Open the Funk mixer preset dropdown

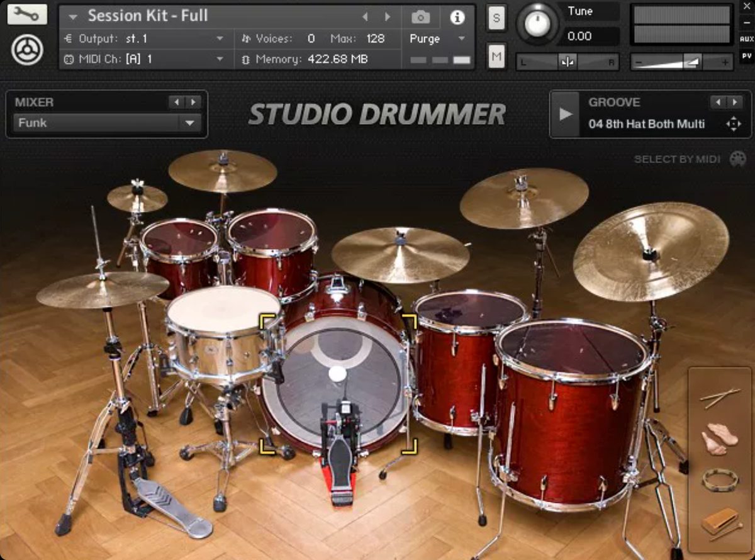[x=106, y=123]
